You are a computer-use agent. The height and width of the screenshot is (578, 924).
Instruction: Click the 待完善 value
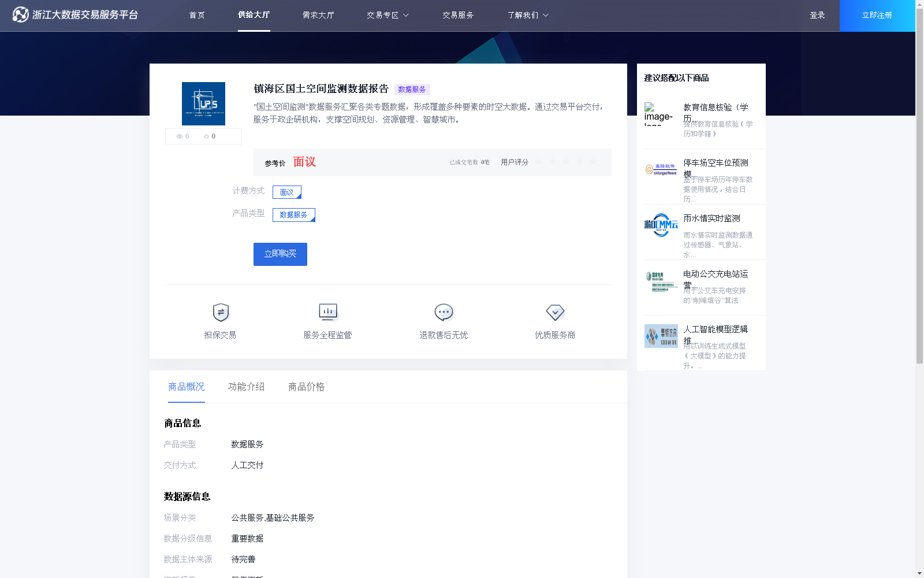(243, 560)
